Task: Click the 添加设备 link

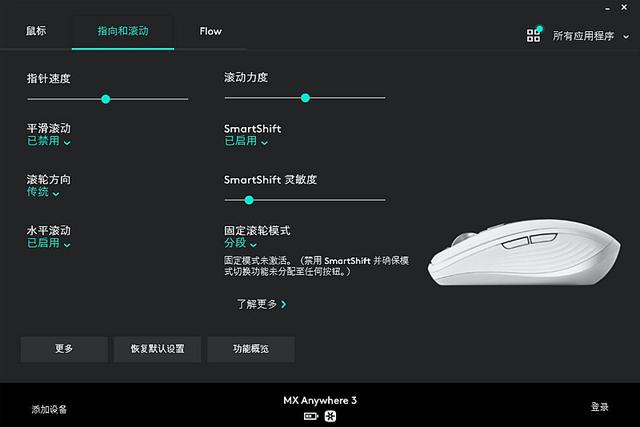Action: 49,409
